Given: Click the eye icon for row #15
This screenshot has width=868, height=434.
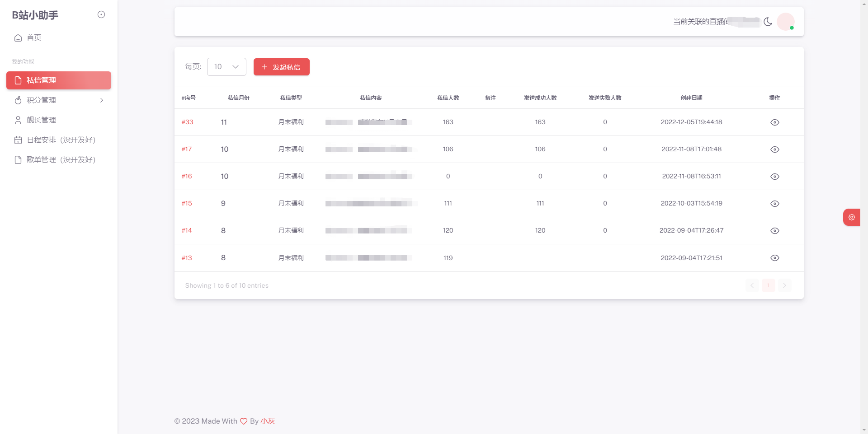Looking at the screenshot, I should click(x=774, y=204).
